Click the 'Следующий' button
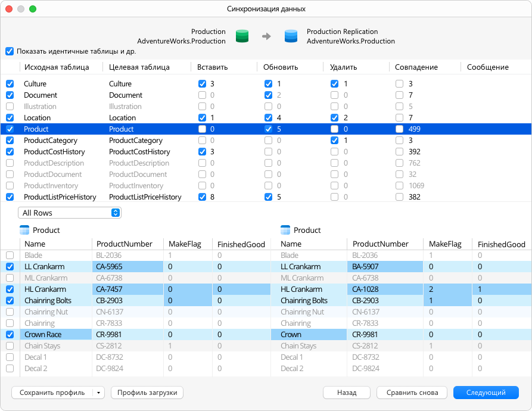 [486, 393]
